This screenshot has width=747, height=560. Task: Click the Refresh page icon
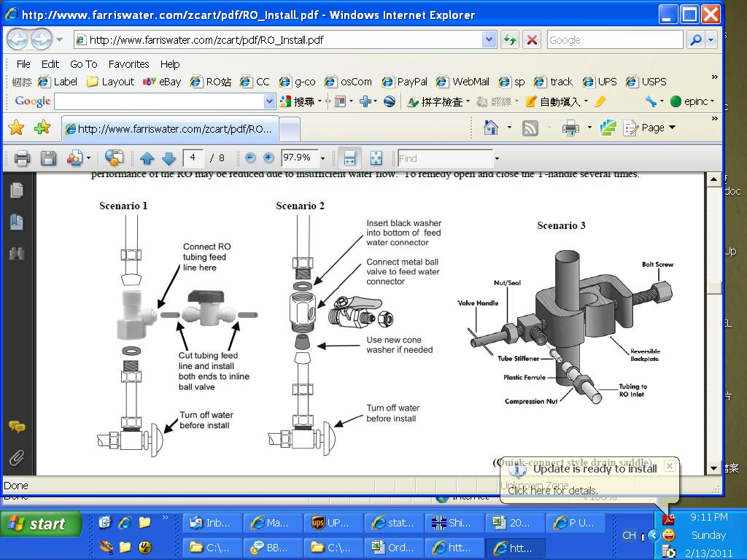(x=509, y=40)
